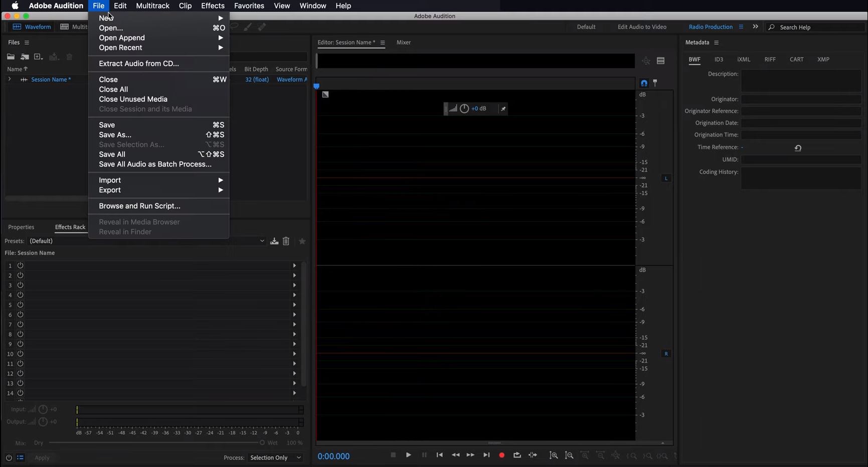
Task: Toggle power for effect slot 3
Action: click(21, 285)
